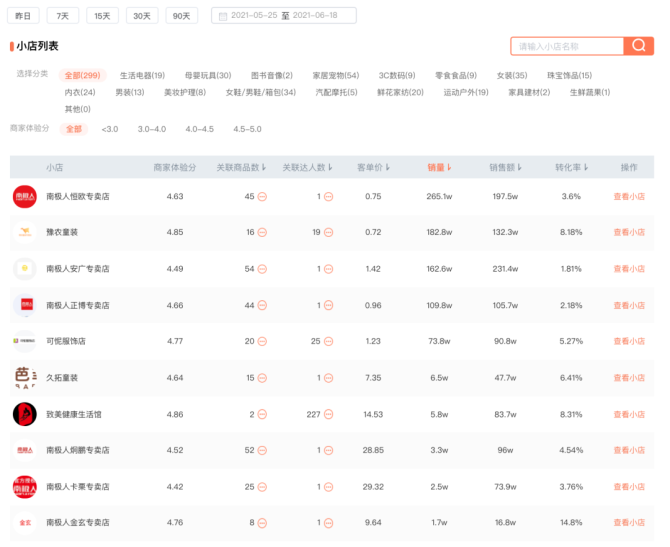The height and width of the screenshot is (547, 670).
Task: Focus the 请输入小店名称 search field
Action: pyautogui.click(x=567, y=46)
